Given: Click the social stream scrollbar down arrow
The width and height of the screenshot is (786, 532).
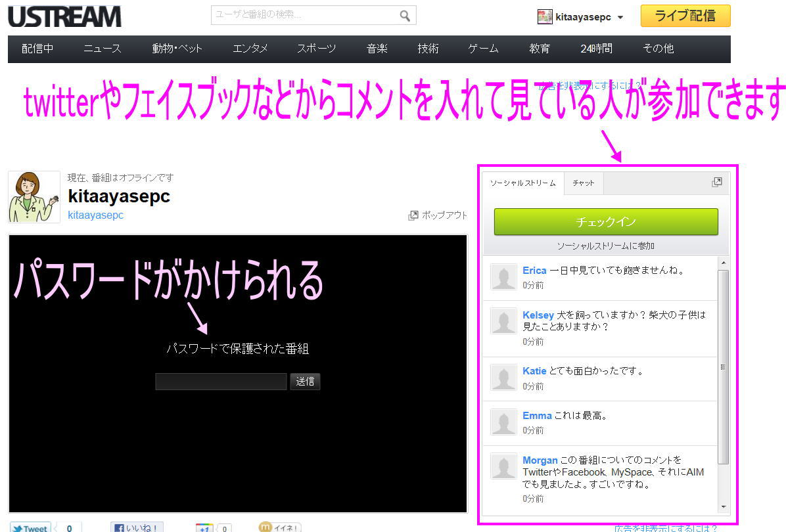Looking at the screenshot, I should point(724,507).
